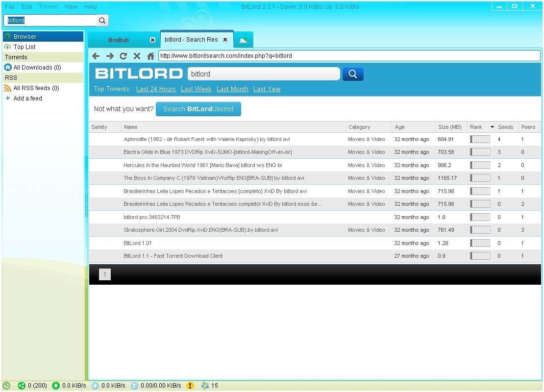Open a new tab with plus icon
This screenshot has width=544, height=392.
[x=243, y=40]
